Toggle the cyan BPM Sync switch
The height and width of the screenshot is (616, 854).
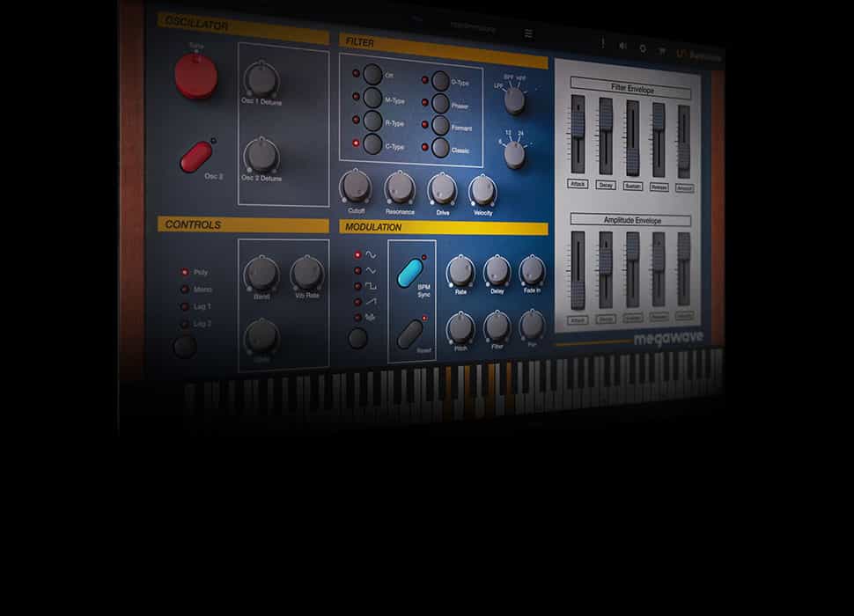(x=410, y=273)
